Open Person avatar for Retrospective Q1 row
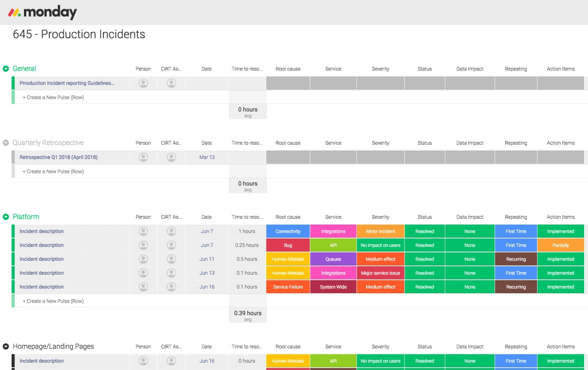The width and height of the screenshot is (588, 370). pos(143,157)
